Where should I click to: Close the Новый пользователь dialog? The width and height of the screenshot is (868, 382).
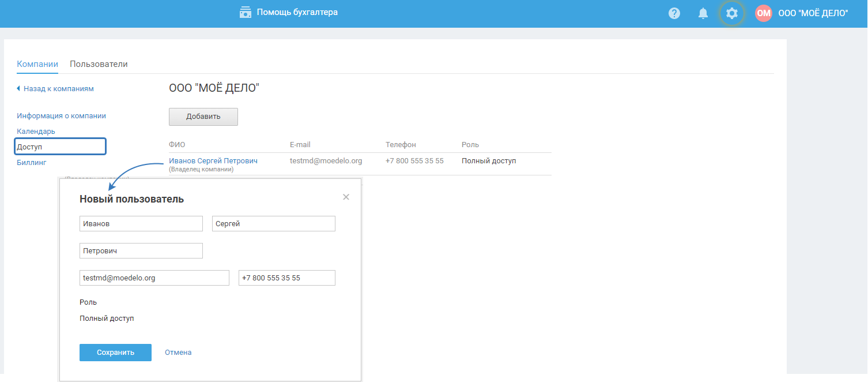point(346,197)
